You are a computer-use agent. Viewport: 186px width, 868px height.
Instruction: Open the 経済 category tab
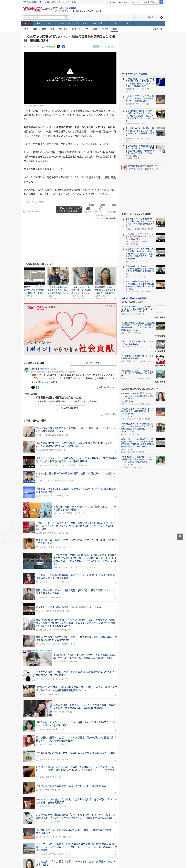coord(52,29)
